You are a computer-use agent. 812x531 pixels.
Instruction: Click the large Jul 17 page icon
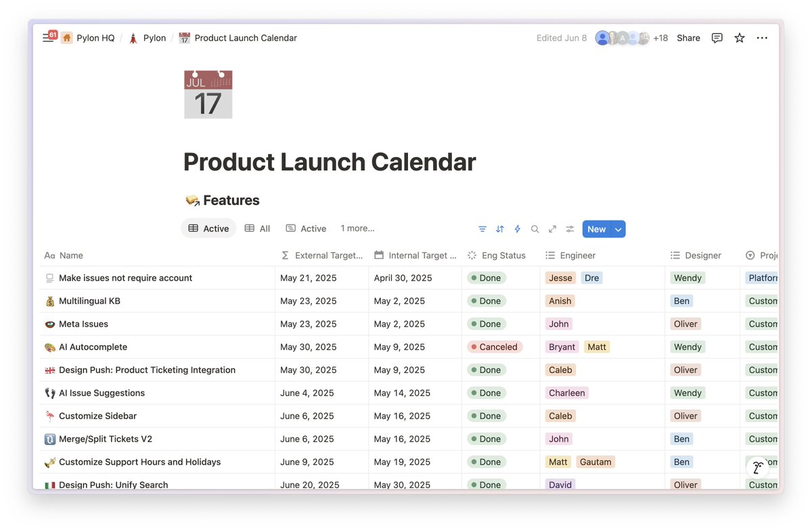tap(208, 95)
